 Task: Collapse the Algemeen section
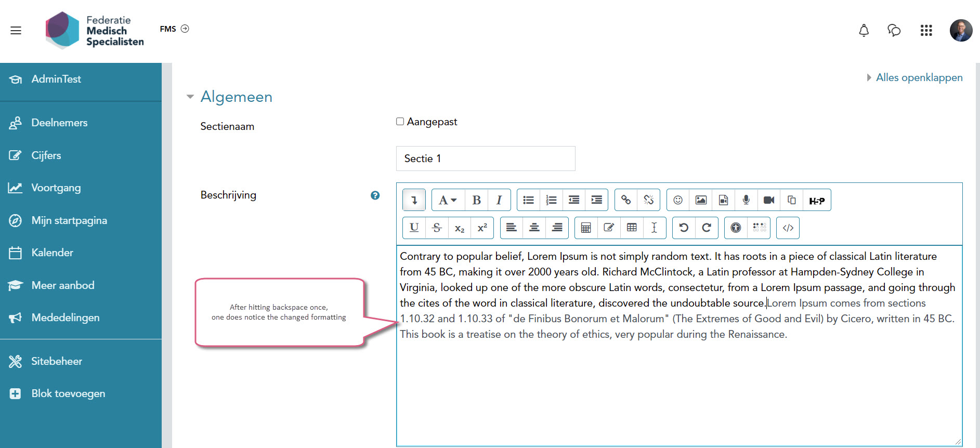190,97
